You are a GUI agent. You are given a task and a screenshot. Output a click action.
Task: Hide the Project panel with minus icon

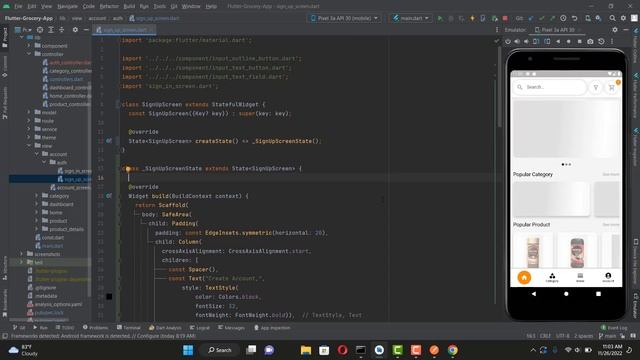coord(86,30)
